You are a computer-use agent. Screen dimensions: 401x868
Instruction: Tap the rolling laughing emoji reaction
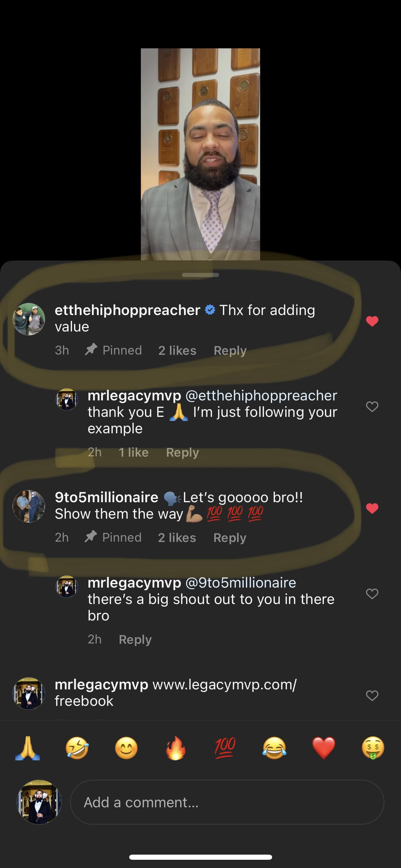pos(77,748)
